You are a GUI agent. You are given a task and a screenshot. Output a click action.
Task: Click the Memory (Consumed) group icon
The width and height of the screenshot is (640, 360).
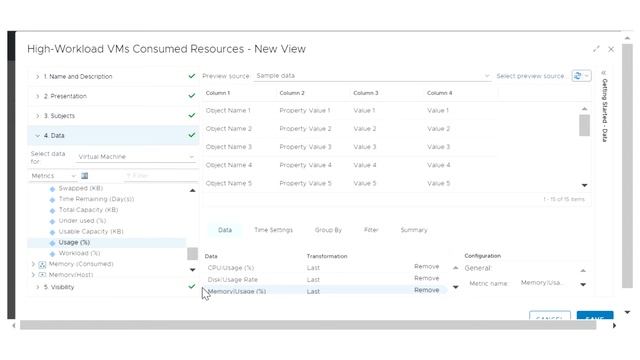point(42,264)
